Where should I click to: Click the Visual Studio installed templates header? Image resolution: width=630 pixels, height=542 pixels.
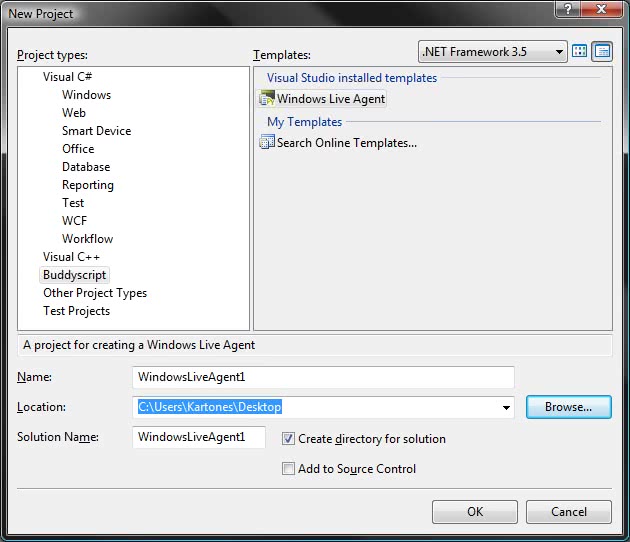coord(352,78)
